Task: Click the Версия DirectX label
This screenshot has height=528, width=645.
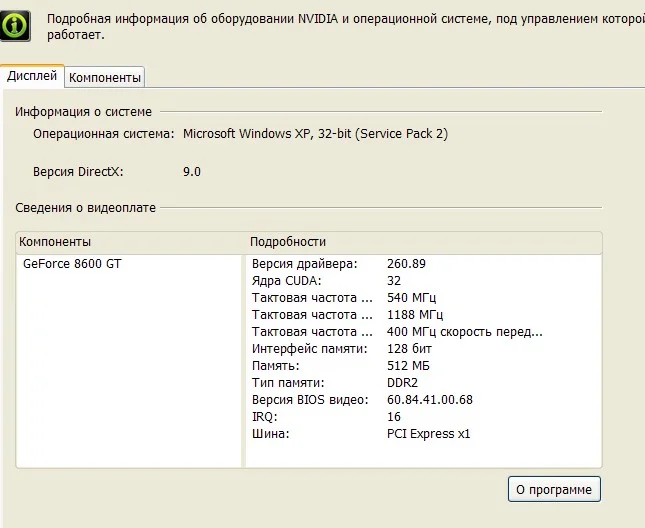Action: coord(78,171)
